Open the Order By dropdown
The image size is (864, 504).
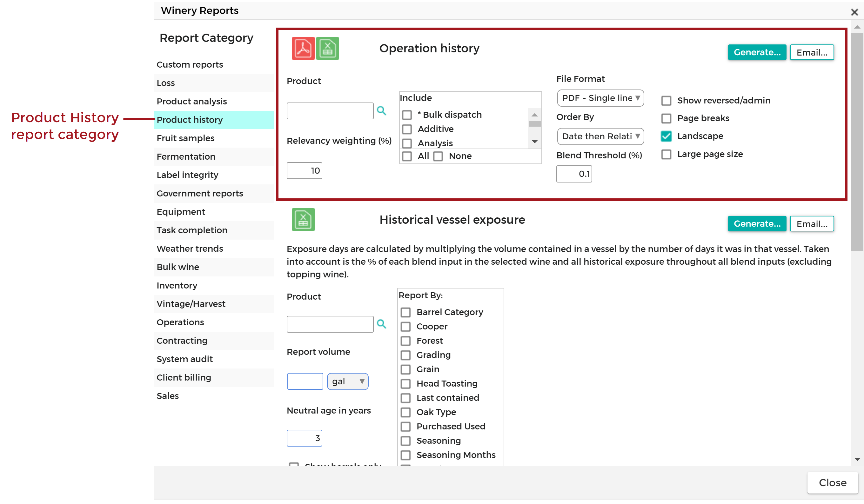click(x=600, y=136)
